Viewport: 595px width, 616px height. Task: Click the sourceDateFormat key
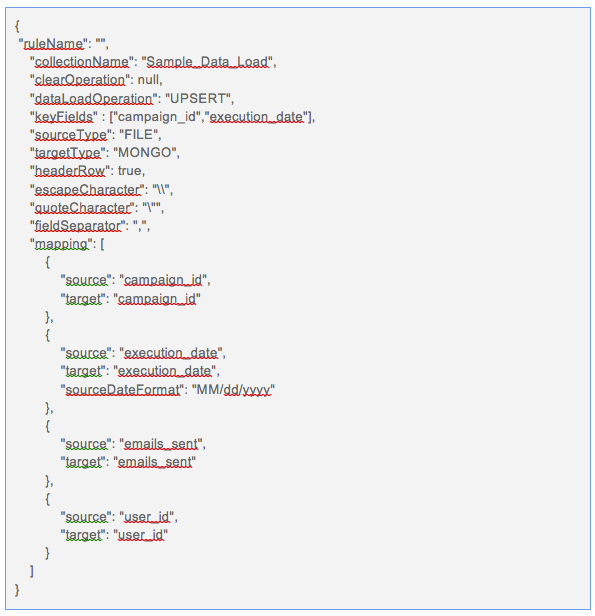click(122, 390)
